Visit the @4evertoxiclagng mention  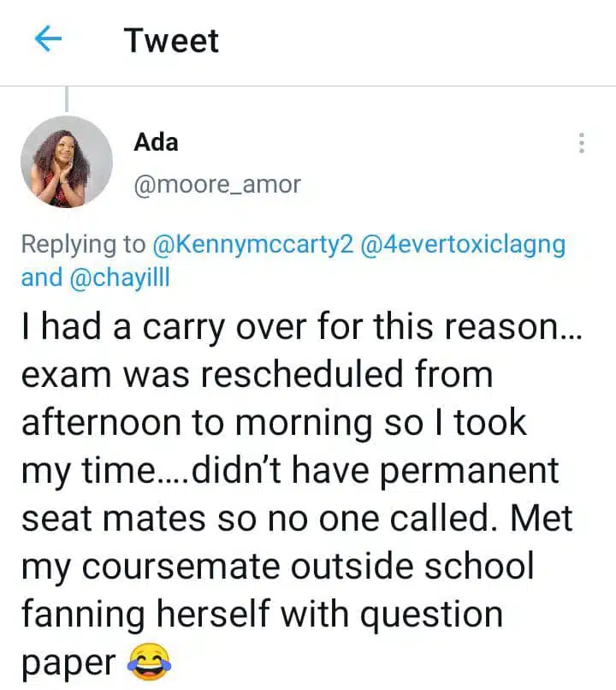tap(464, 244)
